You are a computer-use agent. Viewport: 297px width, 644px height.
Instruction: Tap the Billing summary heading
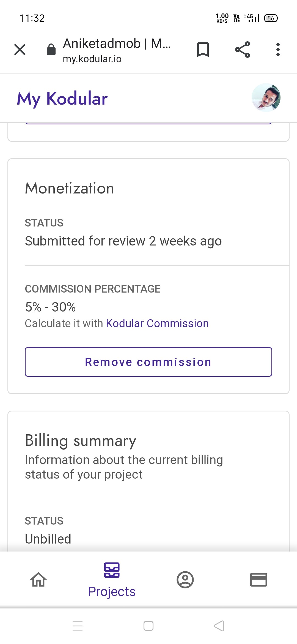coord(80,441)
